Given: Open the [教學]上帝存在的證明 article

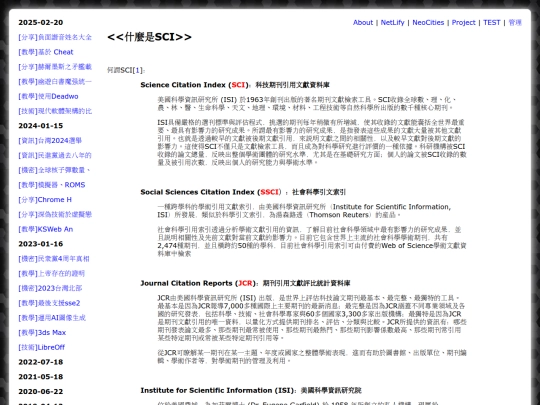Looking at the screenshot, I should coord(52,273).
